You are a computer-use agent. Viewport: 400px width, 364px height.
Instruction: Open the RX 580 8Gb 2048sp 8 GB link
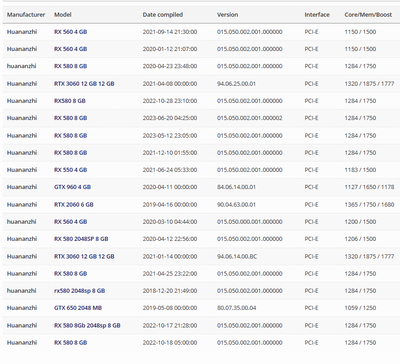(87, 325)
